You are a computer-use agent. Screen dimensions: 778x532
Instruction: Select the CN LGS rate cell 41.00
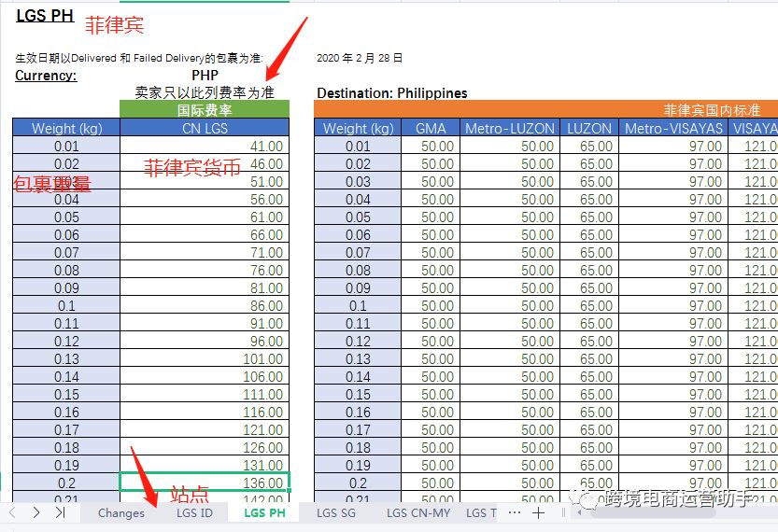[205, 146]
